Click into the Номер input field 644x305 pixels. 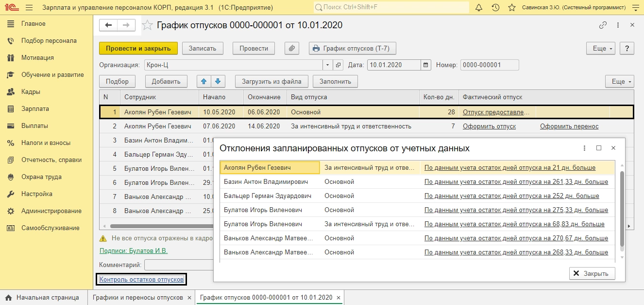tap(489, 65)
